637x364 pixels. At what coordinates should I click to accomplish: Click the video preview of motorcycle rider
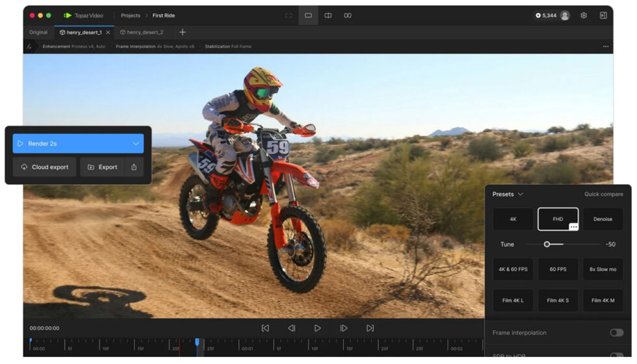[x=253, y=186]
